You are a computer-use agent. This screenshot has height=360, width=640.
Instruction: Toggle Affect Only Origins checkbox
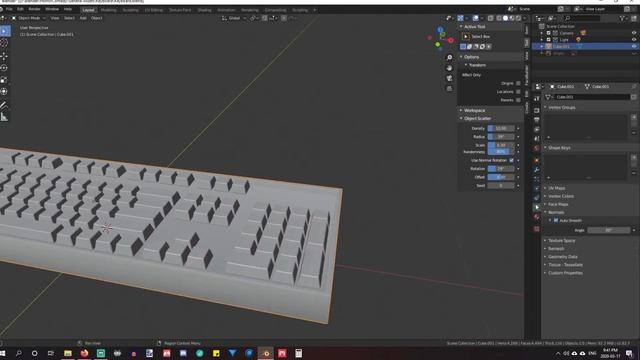(518, 83)
